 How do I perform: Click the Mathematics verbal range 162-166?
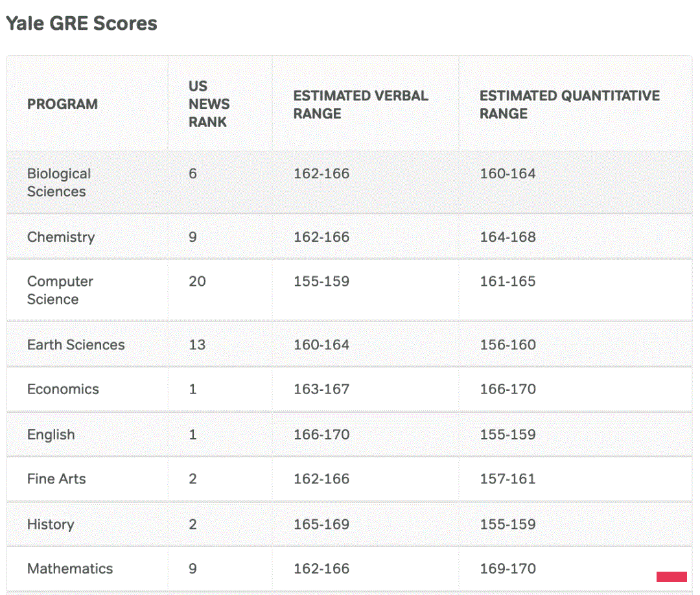321,568
